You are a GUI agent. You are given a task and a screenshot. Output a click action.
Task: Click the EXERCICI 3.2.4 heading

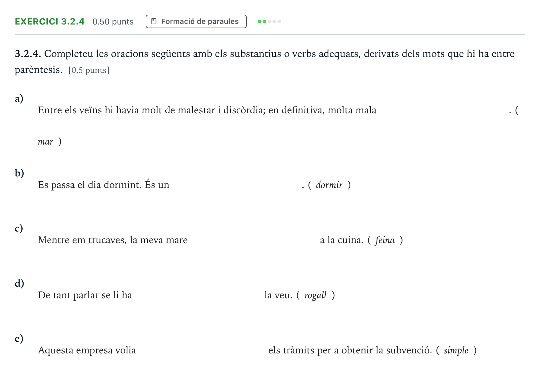[x=50, y=21]
